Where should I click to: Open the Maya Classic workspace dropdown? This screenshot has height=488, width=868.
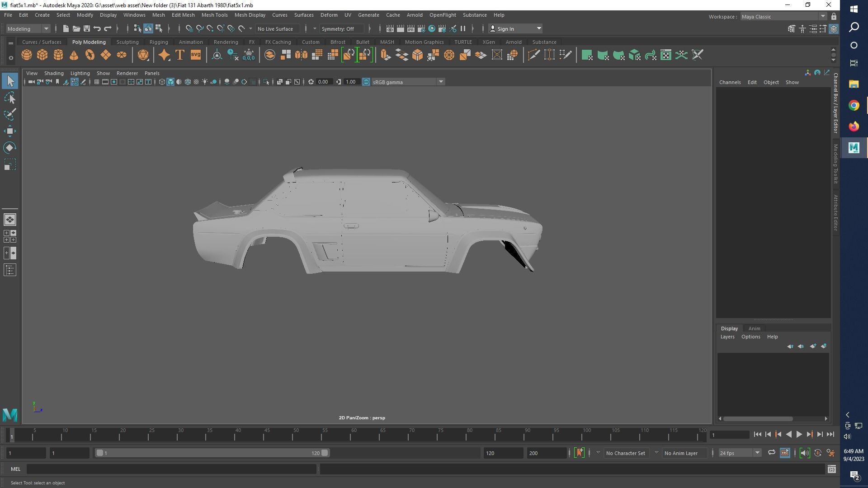pos(783,17)
